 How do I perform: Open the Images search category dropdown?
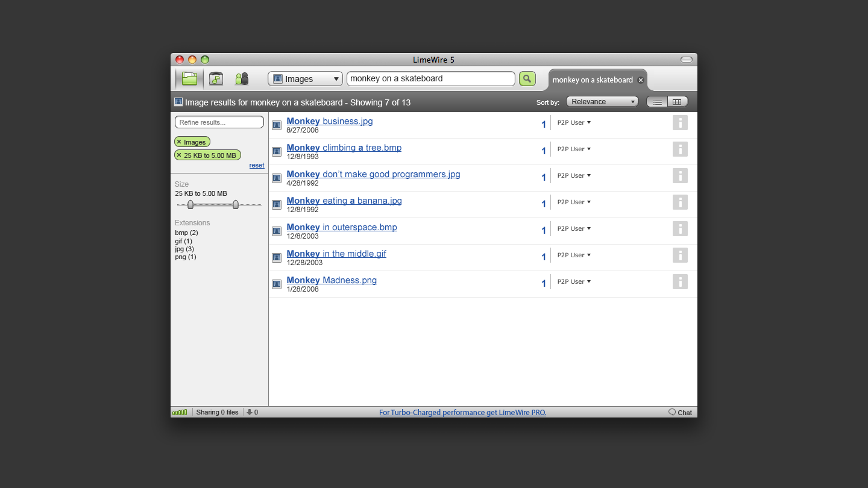pos(305,79)
